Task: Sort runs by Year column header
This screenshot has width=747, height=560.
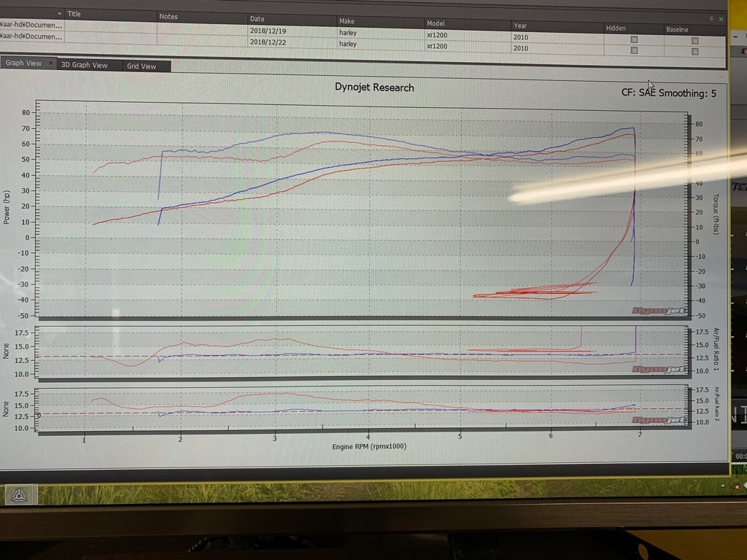Action: click(x=557, y=26)
